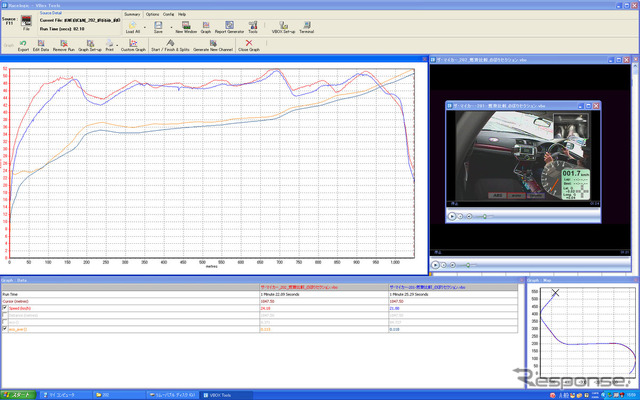
Task: Click Close Graph red X icon
Action: [x=249, y=43]
